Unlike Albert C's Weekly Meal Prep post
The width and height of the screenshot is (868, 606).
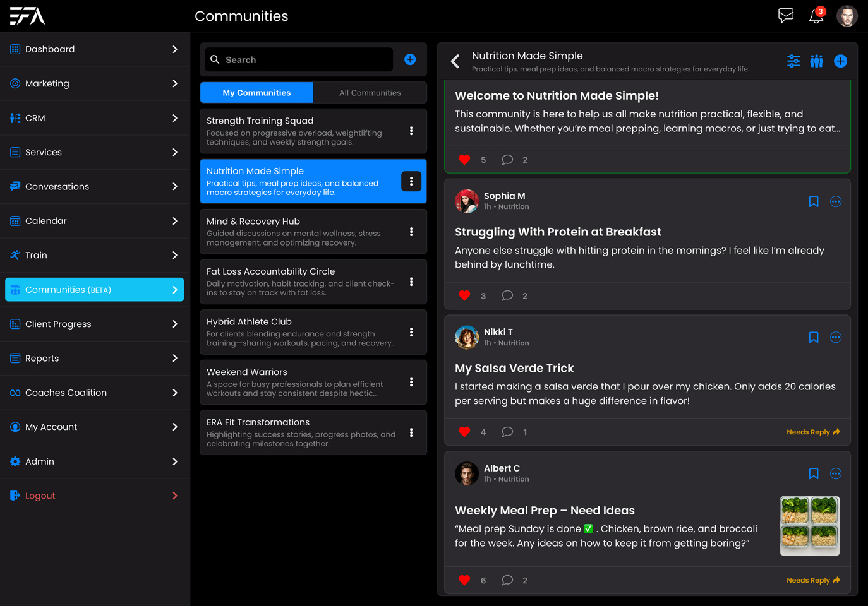[464, 580]
